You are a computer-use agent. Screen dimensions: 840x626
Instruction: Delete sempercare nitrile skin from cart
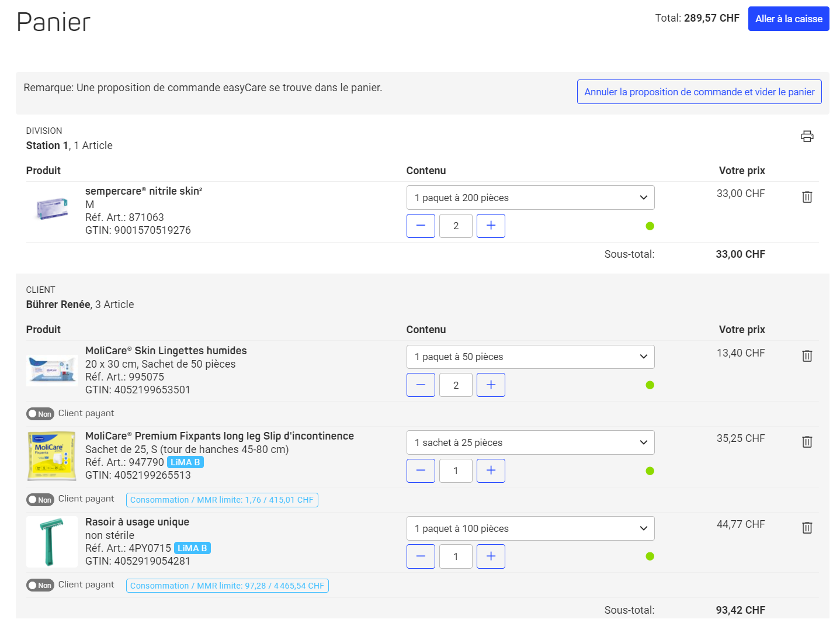(807, 197)
